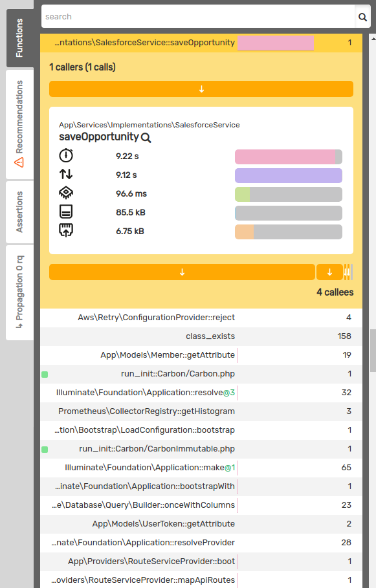The image size is (376, 588).
Task: Select RouteServiceProvider::mapApiRoutes row
Action: (x=201, y=580)
